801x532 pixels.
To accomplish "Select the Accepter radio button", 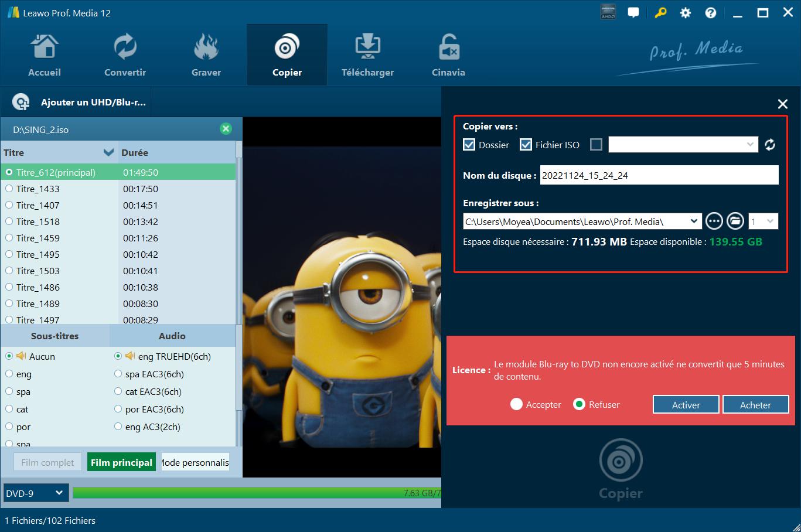I will click(516, 404).
